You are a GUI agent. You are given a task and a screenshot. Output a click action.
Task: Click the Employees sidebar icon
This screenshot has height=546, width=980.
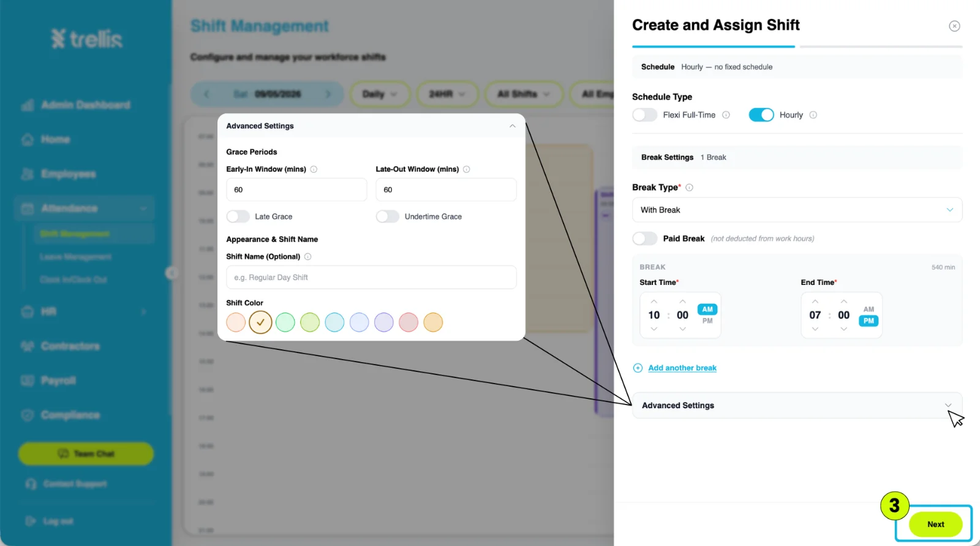click(28, 174)
